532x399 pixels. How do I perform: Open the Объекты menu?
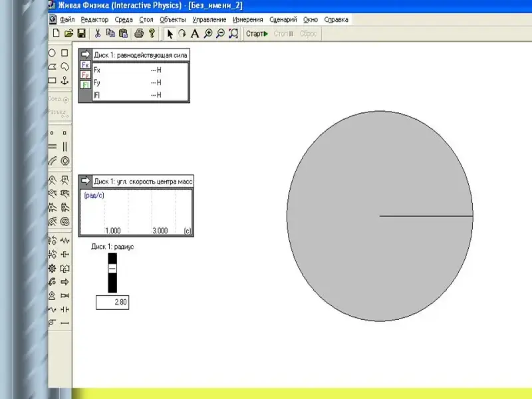click(173, 20)
